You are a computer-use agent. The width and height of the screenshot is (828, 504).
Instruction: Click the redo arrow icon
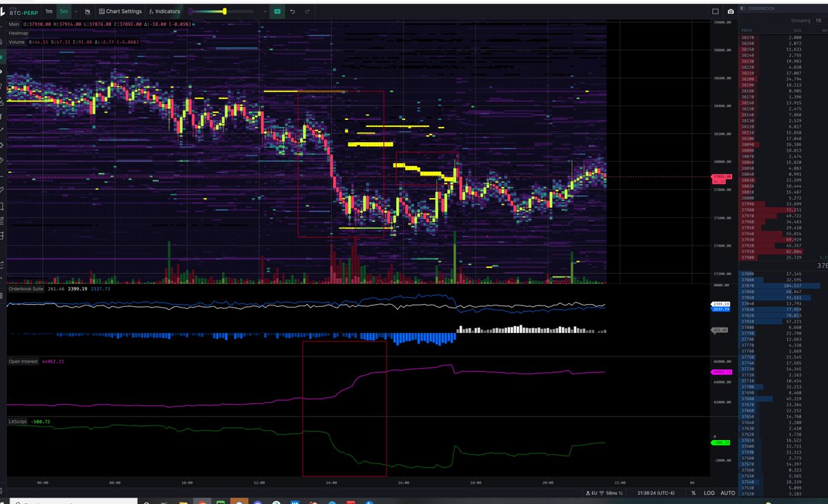308,12
